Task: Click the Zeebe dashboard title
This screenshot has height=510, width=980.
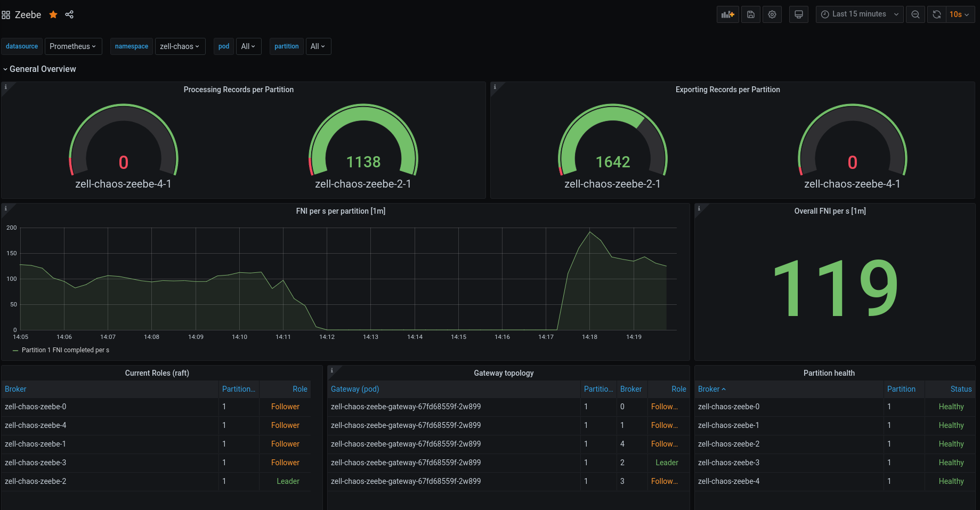Action: (28, 15)
